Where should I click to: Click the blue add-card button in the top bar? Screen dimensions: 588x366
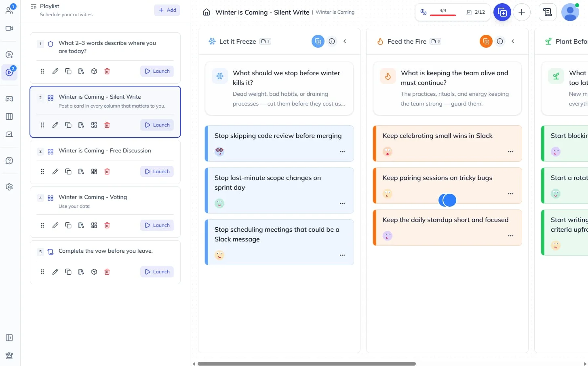502,12
